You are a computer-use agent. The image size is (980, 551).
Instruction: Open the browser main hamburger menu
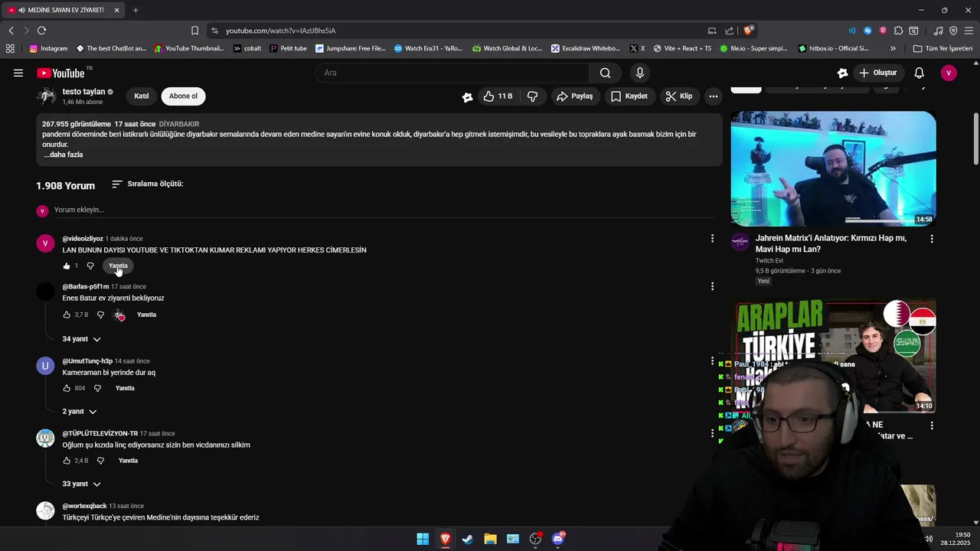[x=969, y=31]
